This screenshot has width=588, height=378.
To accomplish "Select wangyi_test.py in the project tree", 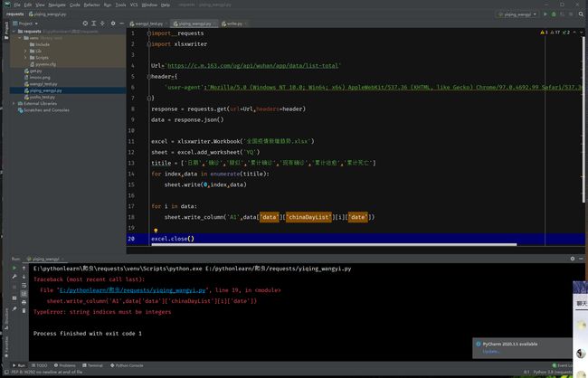I will (42, 83).
